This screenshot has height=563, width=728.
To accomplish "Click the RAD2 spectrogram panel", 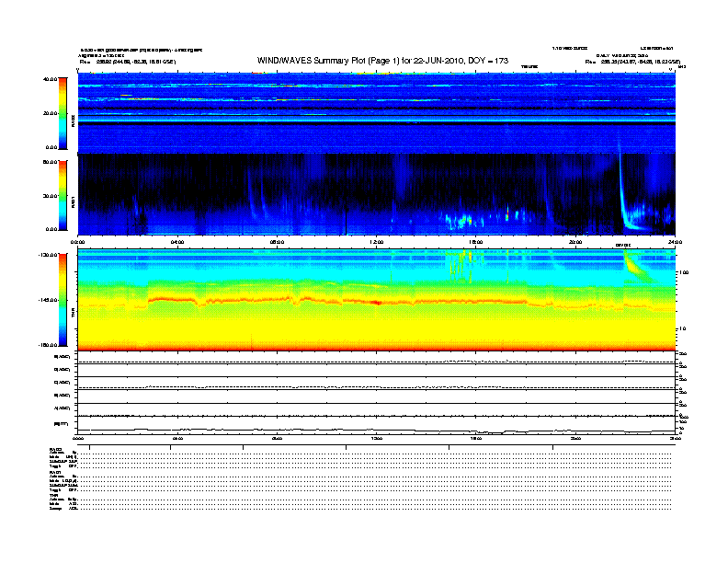I will pyautogui.click(x=377, y=113).
